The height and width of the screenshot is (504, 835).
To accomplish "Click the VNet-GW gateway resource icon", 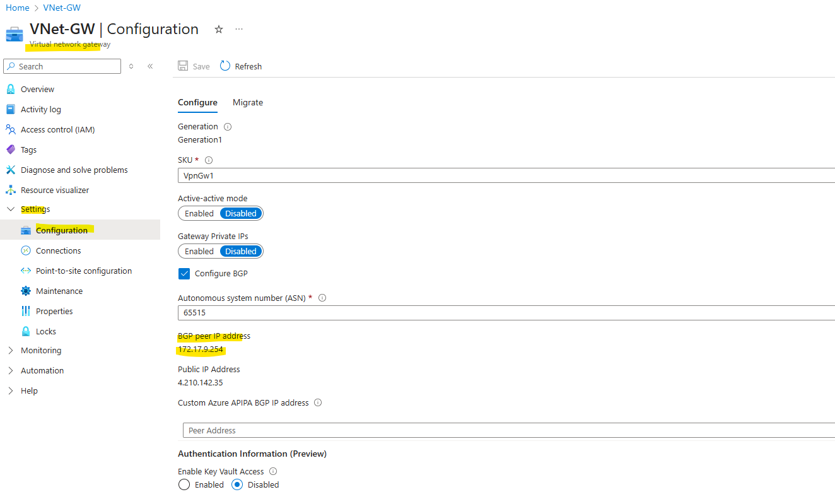I will pyautogui.click(x=15, y=34).
